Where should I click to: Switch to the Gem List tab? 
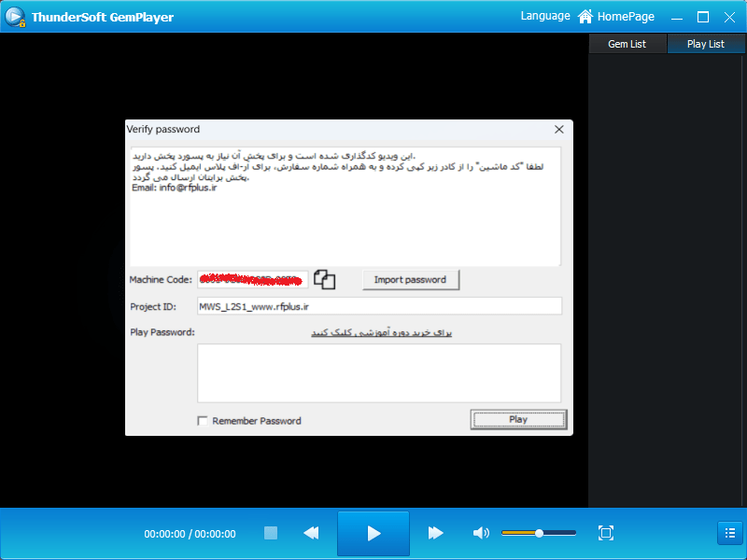pyautogui.click(x=627, y=44)
